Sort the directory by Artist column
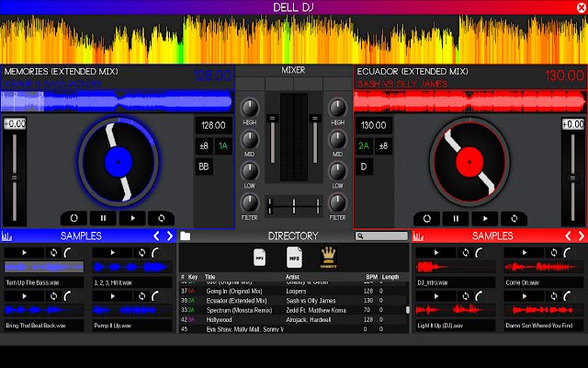Image resolution: width=588 pixels, height=368 pixels. (292, 277)
